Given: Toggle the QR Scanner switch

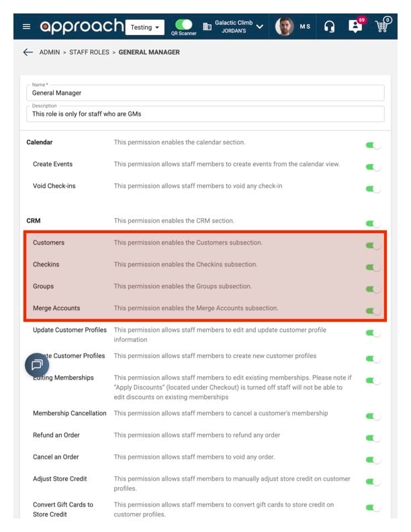Looking at the screenshot, I should click(183, 24).
